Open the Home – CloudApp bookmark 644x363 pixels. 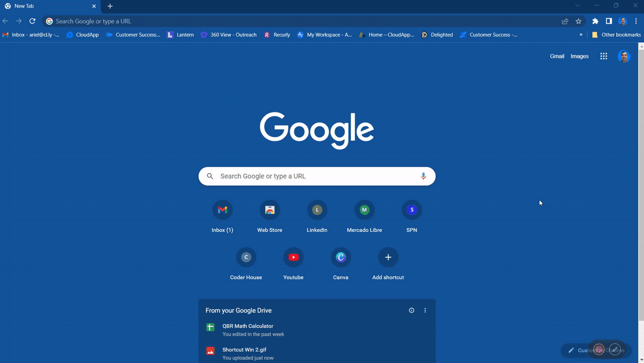[387, 35]
